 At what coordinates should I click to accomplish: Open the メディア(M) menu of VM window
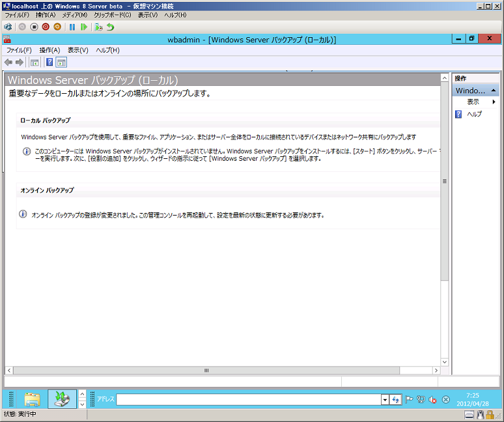tap(74, 15)
